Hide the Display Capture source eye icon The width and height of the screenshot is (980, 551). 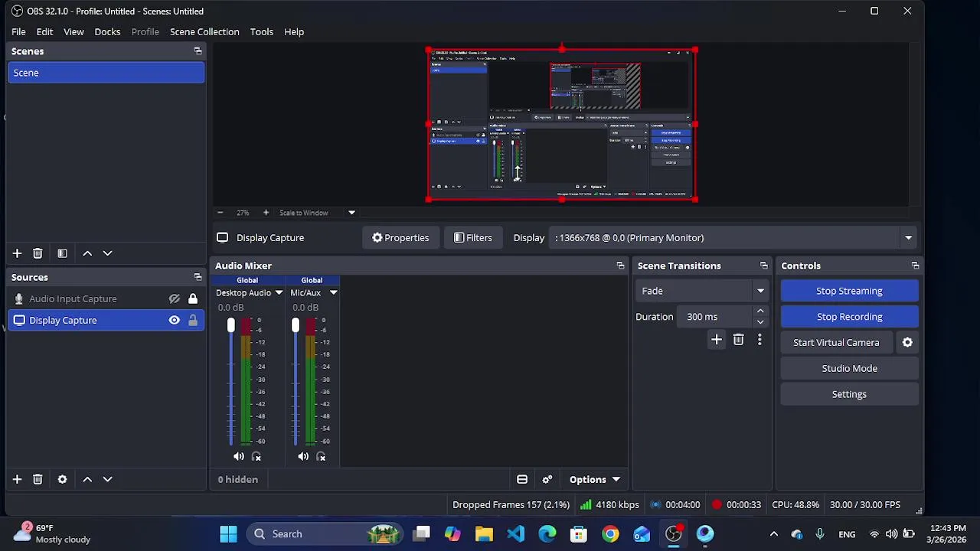175,321
